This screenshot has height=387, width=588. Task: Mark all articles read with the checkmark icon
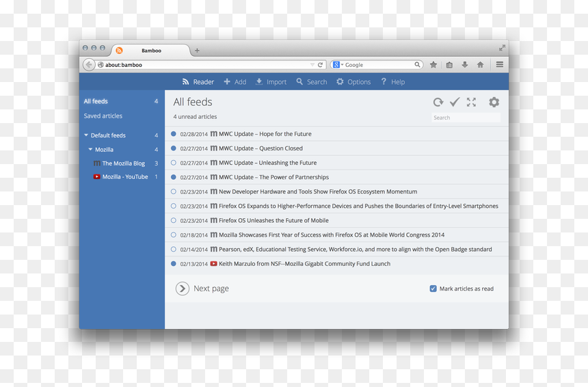pos(455,102)
